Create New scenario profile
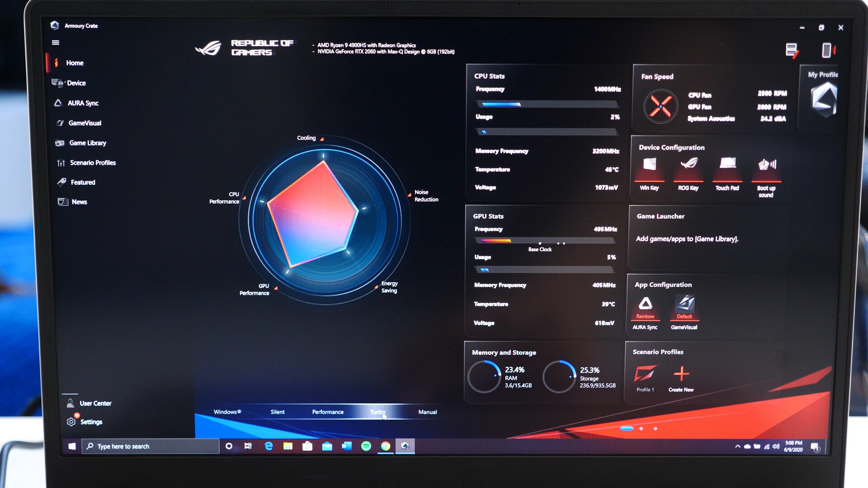868x488 pixels. (681, 379)
